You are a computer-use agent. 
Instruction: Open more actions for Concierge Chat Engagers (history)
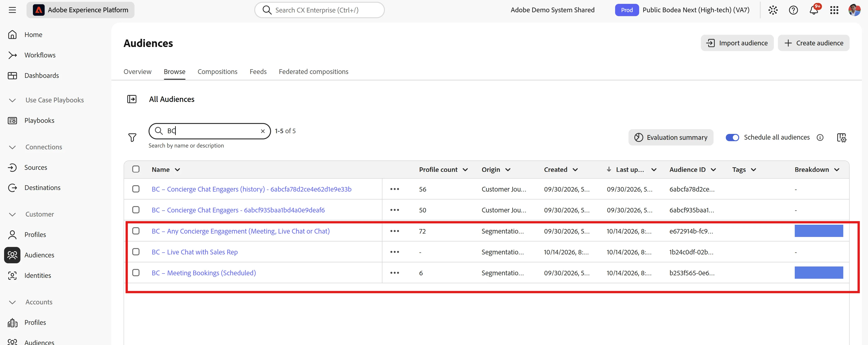pos(395,189)
